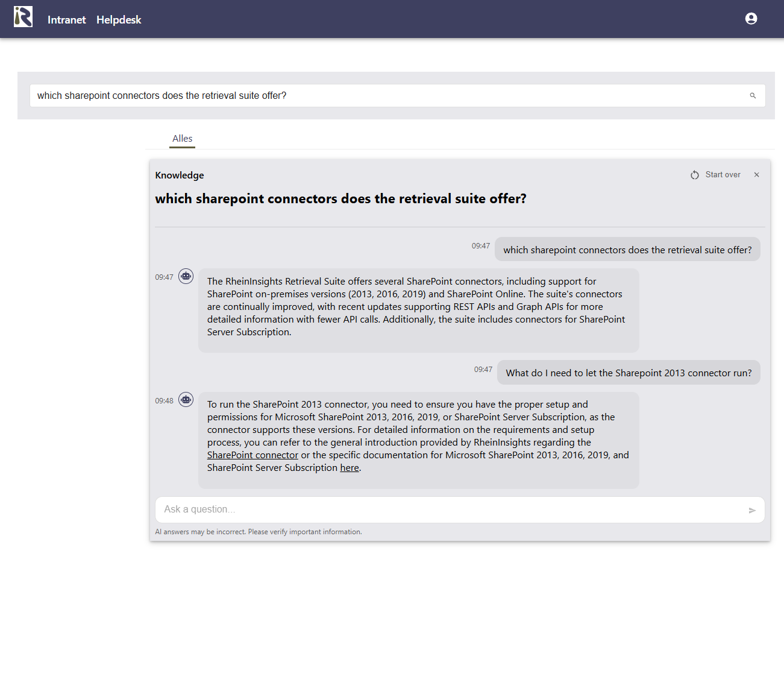
Task: Open the Intranet menu item
Action: click(x=67, y=20)
